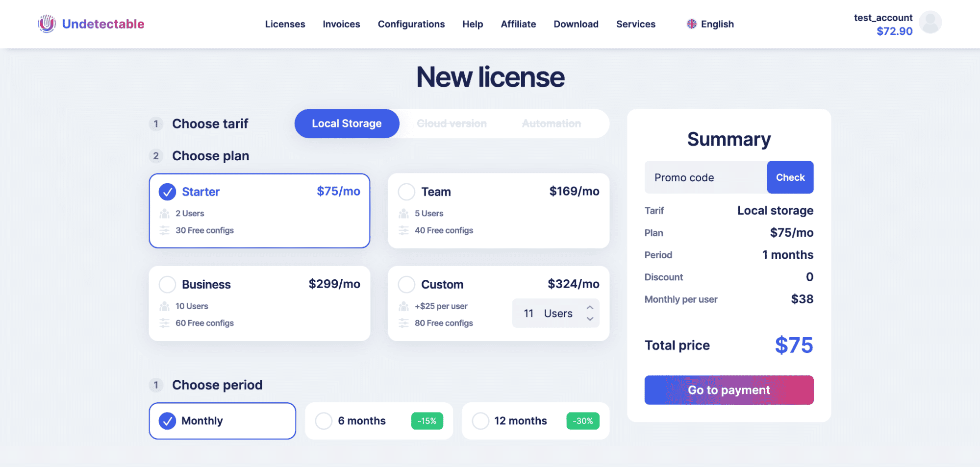Click the -30% discount badge
The width and height of the screenshot is (980, 467).
coord(583,421)
